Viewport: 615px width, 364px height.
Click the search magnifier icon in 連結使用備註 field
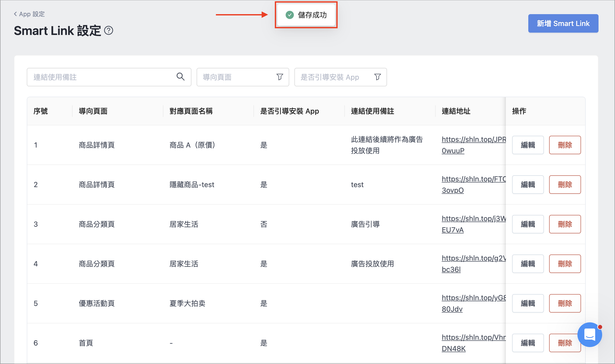tap(180, 77)
